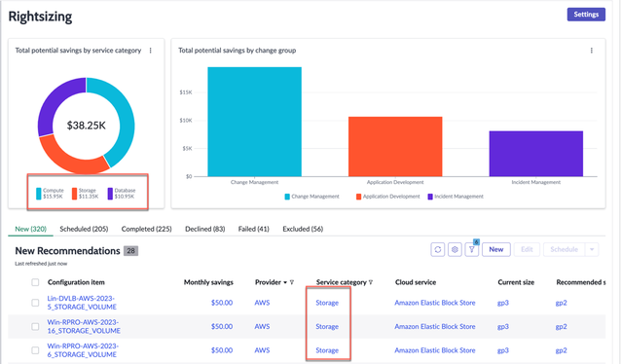Click the Change Management cyan bar
Viewport: 621px width, 364px height.
pyautogui.click(x=254, y=122)
